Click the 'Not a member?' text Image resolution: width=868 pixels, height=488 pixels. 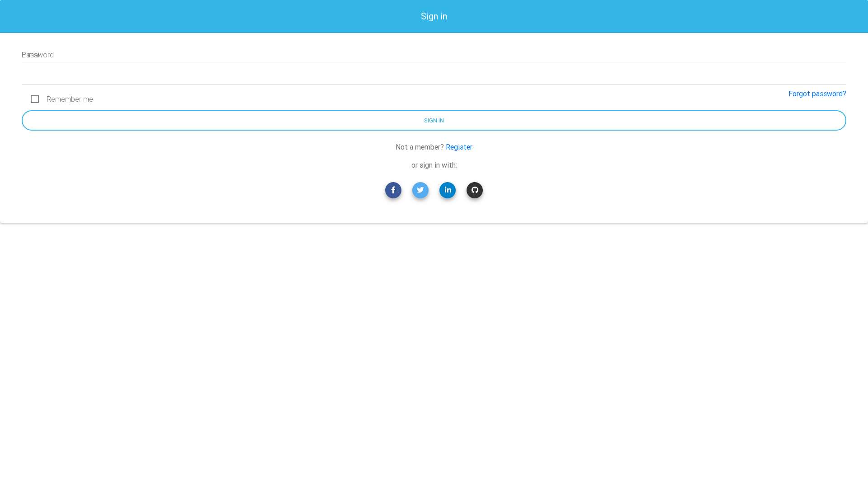(419, 147)
